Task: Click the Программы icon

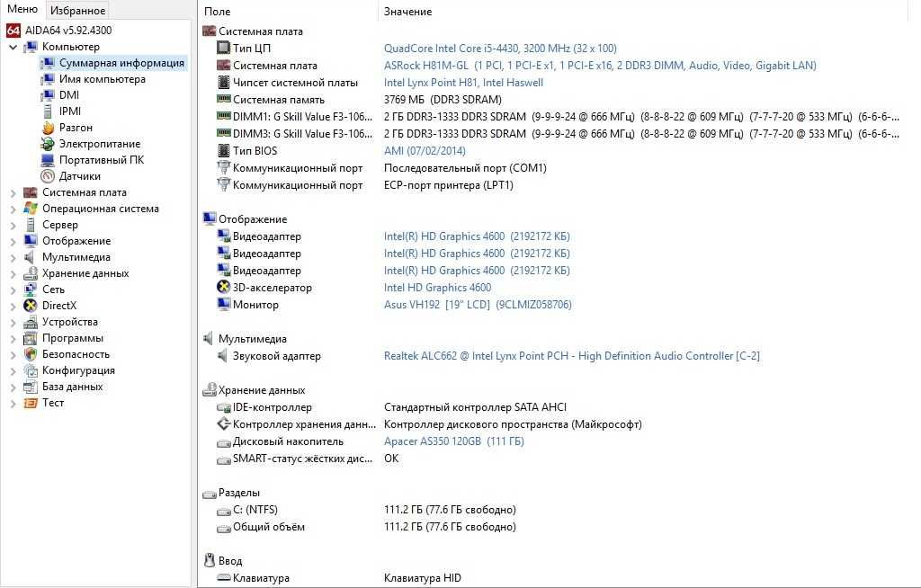Action: click(x=30, y=338)
